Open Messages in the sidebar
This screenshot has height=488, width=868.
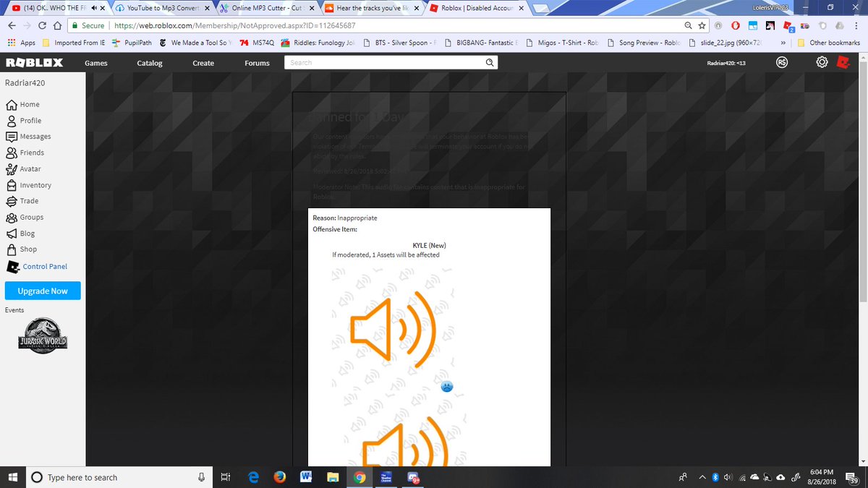click(x=29, y=137)
